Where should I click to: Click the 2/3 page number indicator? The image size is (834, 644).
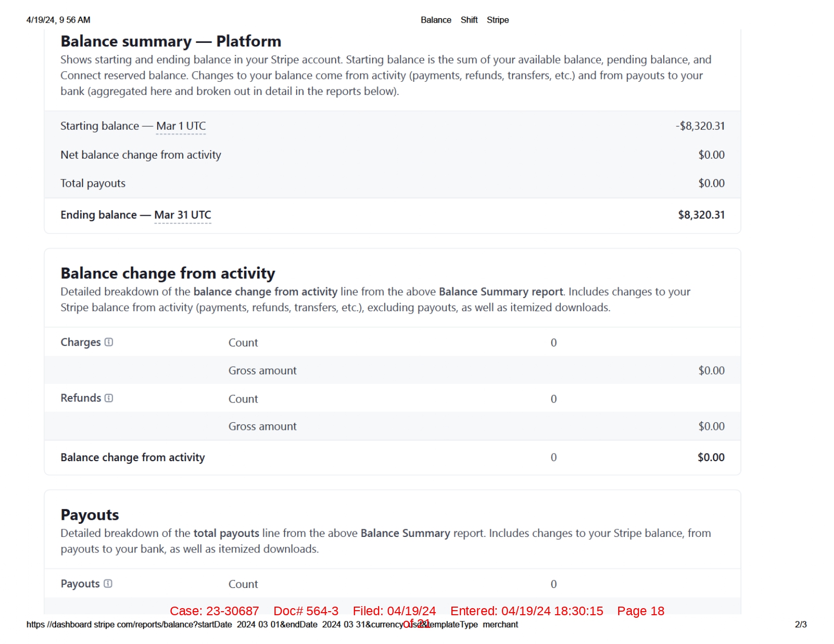click(x=800, y=624)
